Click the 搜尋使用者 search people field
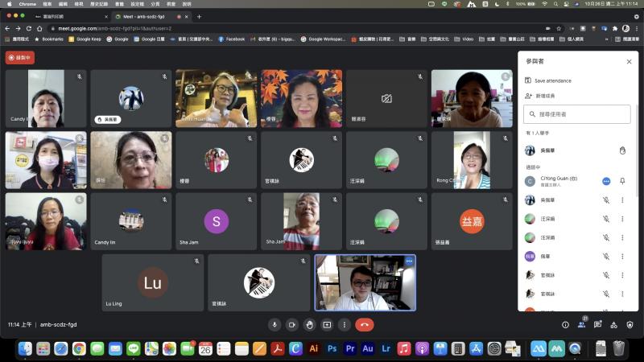 pos(576,114)
